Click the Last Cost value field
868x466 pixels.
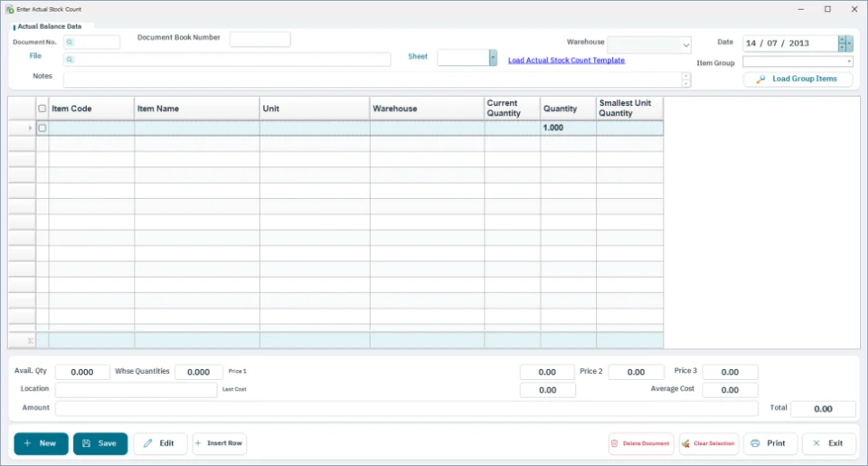[548, 390]
